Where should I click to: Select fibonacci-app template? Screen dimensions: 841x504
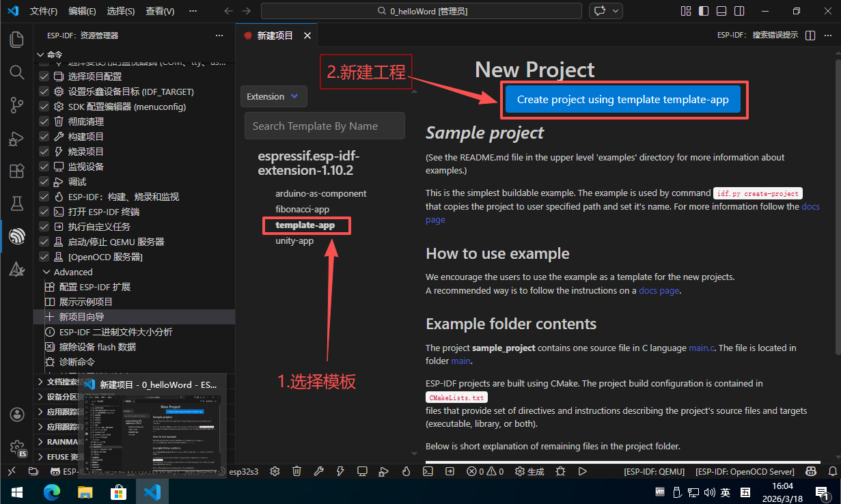click(303, 209)
